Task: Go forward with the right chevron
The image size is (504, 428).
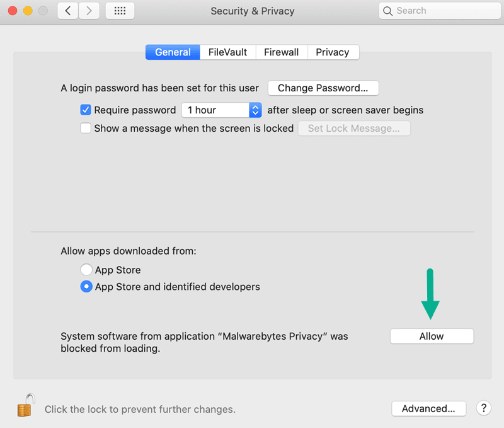Action: click(x=89, y=11)
